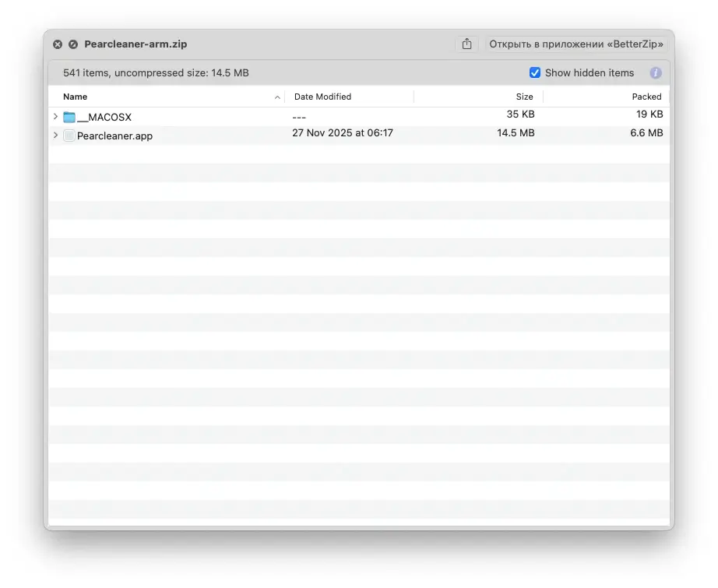Click the 19 KB packed value
The height and width of the screenshot is (588, 718).
[649, 114]
